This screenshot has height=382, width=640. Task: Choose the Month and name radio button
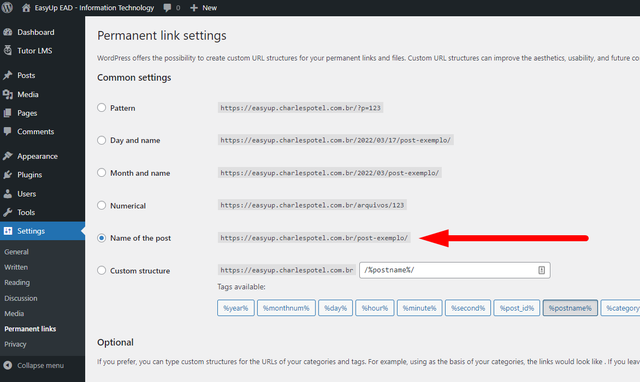tap(102, 173)
